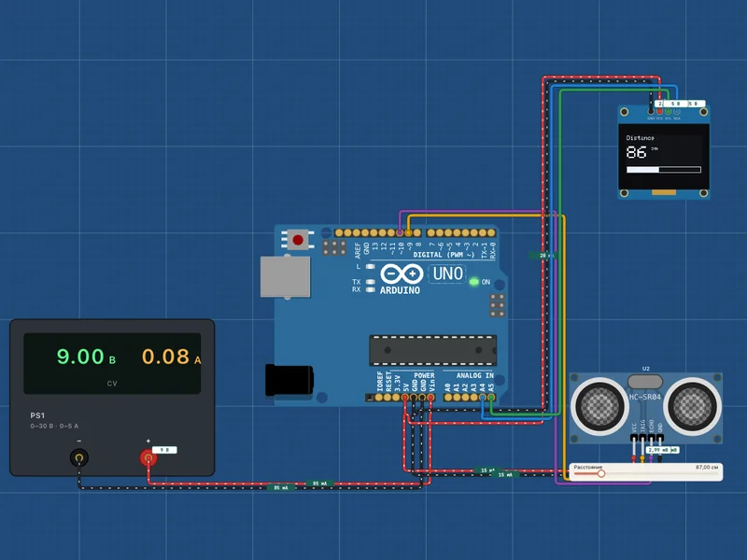Click the 9 B voltage tag near the positive terminal
The width and height of the screenshot is (747, 560).
click(x=164, y=450)
